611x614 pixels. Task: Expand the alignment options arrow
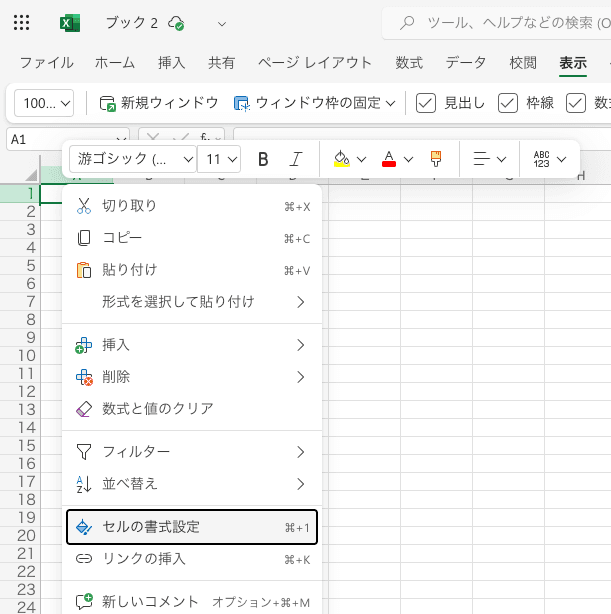point(501,159)
